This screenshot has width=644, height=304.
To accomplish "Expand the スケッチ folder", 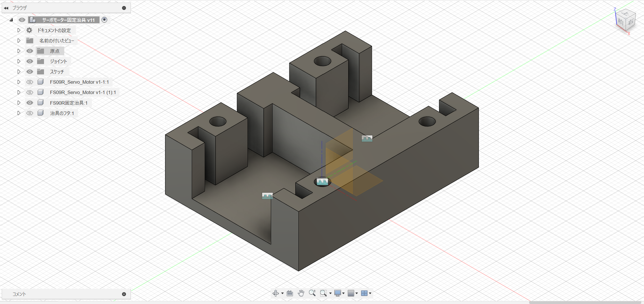I will (x=19, y=72).
